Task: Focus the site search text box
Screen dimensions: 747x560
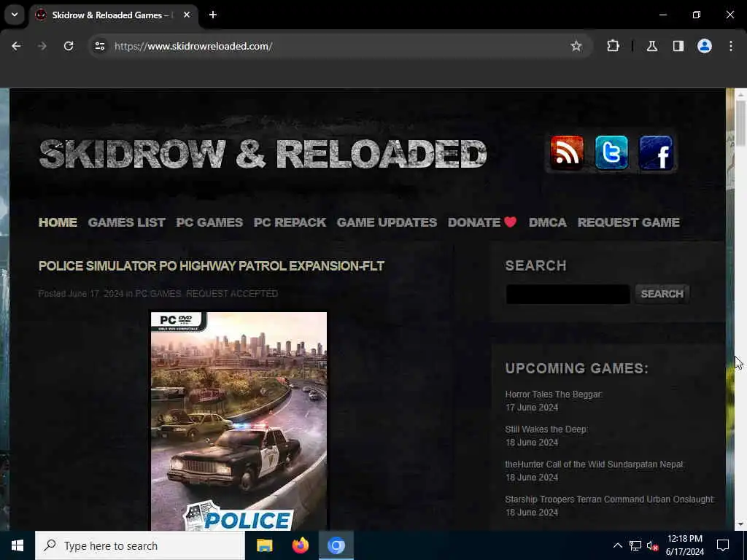Action: 568,294
